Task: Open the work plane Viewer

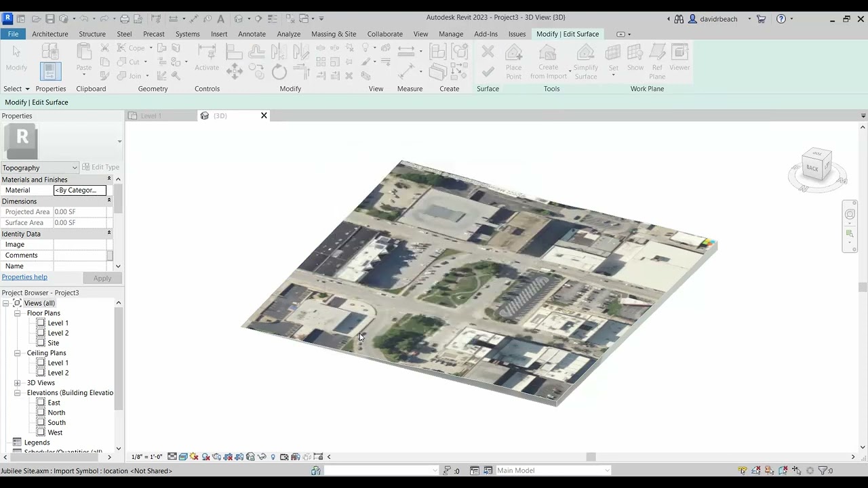Action: (679, 58)
